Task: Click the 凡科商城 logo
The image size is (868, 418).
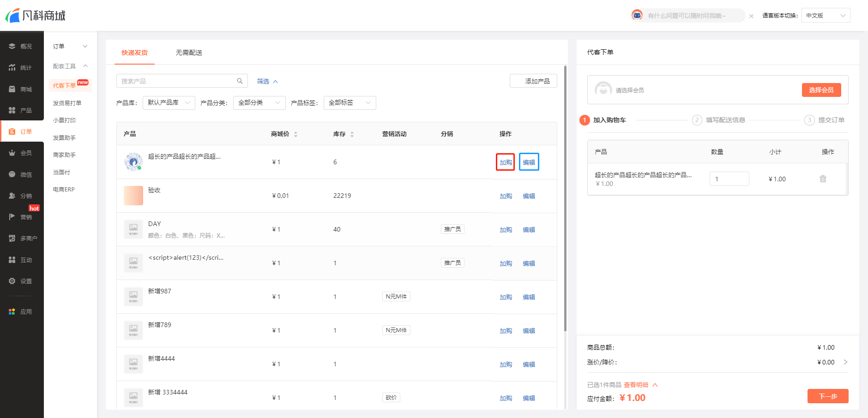Action: [36, 15]
